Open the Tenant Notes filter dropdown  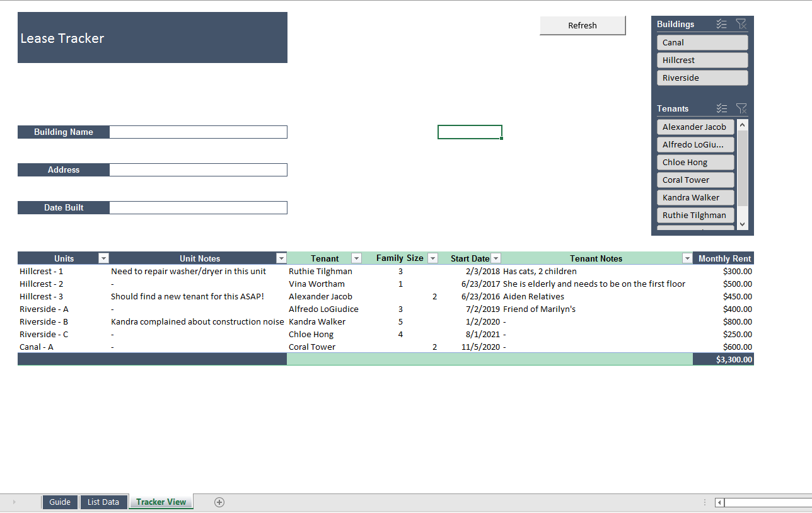(x=687, y=258)
